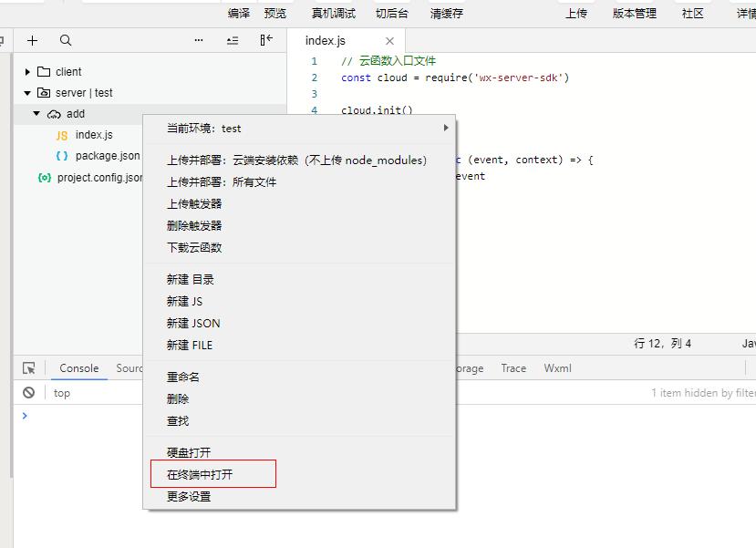This screenshot has height=548, width=756.
Task: Clear the console with the ban icon
Action: tap(29, 393)
